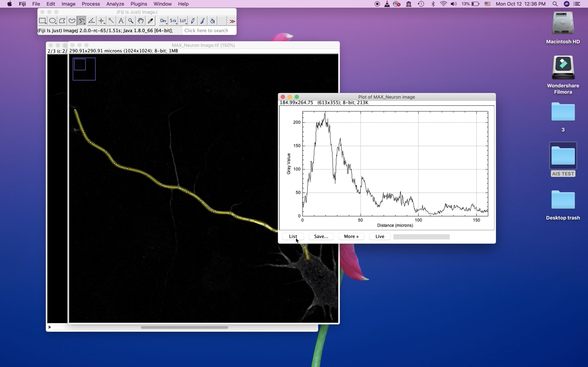Viewport: 588px width, 367px height.
Task: Toggle Live plot profile mode
Action: pos(380,236)
